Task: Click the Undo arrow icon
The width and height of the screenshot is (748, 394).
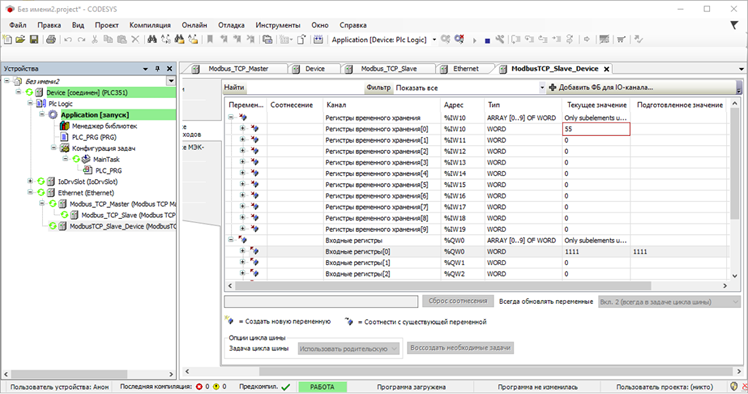Action: pyautogui.click(x=68, y=40)
